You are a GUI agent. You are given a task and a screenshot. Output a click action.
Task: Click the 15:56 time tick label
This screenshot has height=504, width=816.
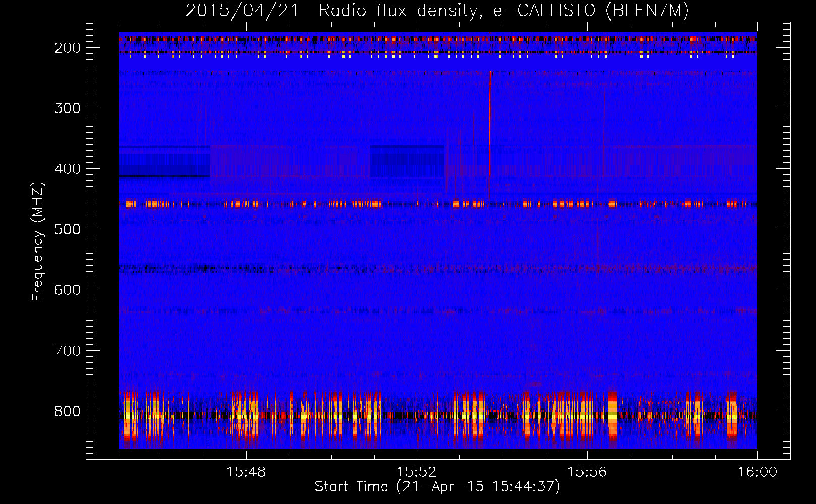coord(587,472)
